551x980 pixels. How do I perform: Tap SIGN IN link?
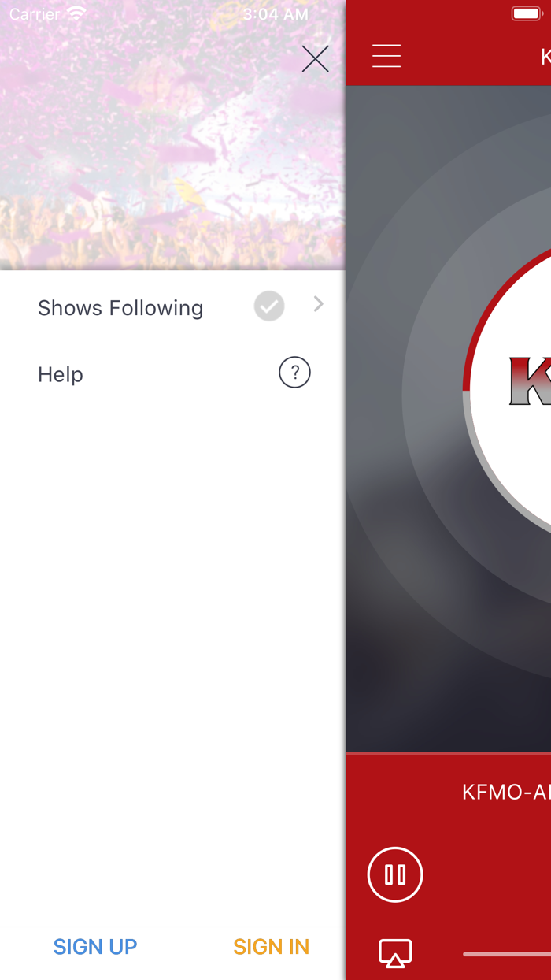click(x=272, y=947)
